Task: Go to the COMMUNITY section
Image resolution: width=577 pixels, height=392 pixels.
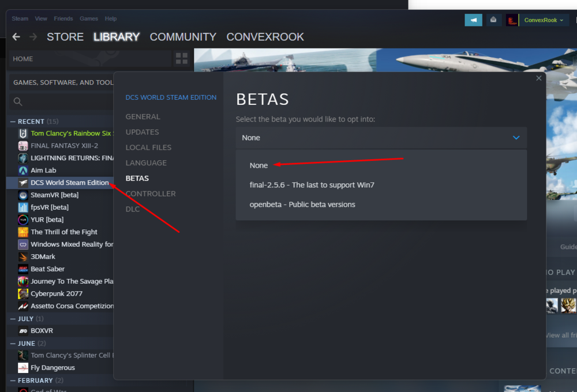Action: click(183, 37)
